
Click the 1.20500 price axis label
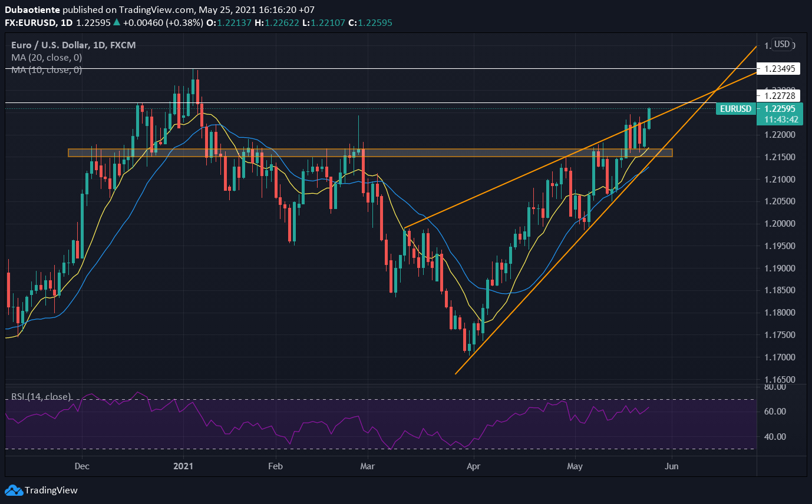coord(778,201)
